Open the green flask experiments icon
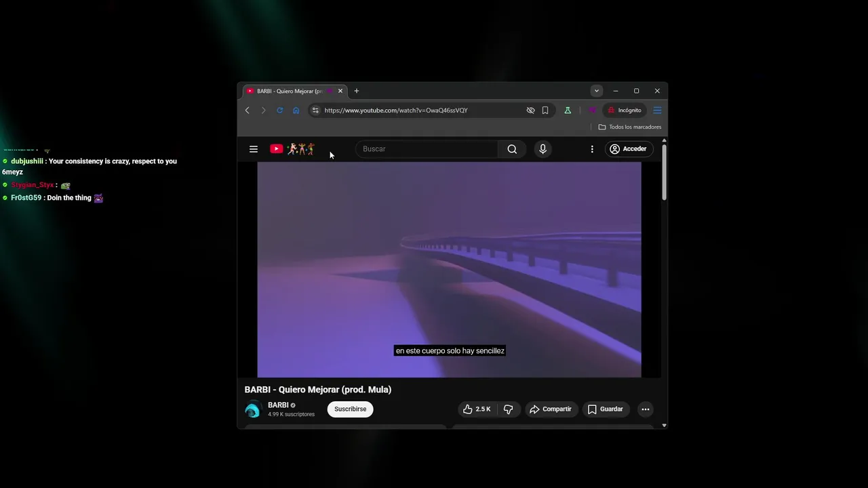Screen dimensions: 868x488 tap(568, 110)
